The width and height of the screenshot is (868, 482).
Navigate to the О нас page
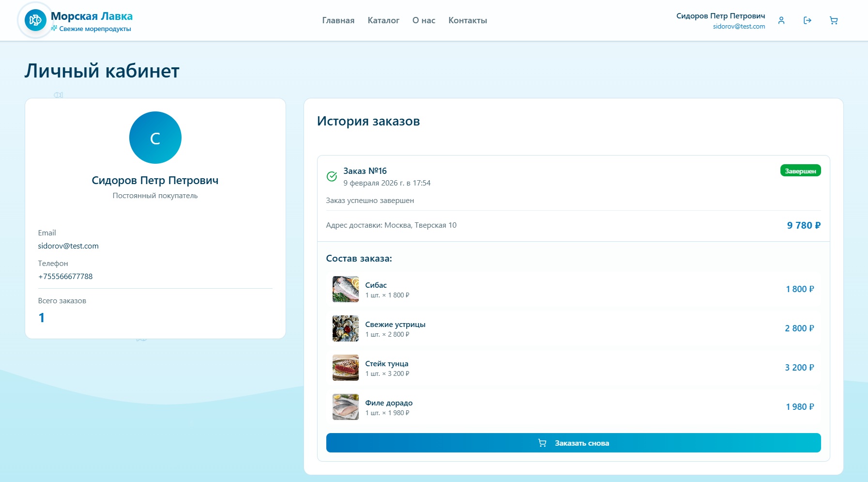[x=424, y=20]
